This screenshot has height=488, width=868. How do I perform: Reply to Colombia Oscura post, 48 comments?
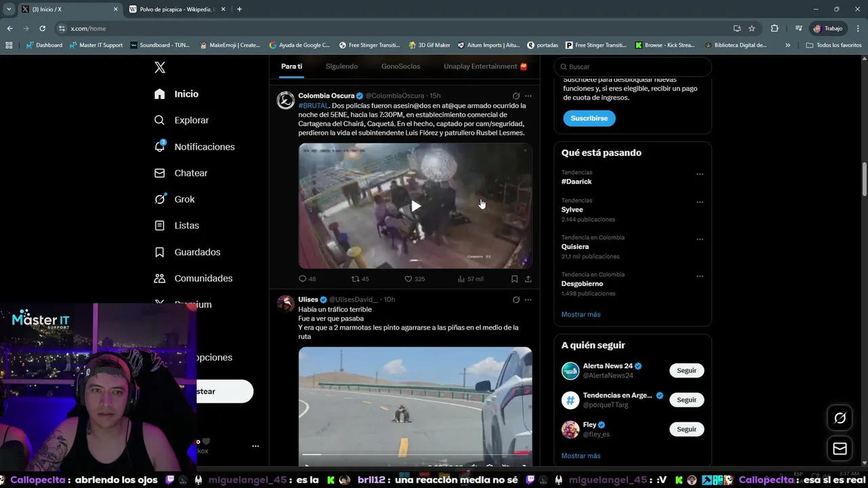307,279
